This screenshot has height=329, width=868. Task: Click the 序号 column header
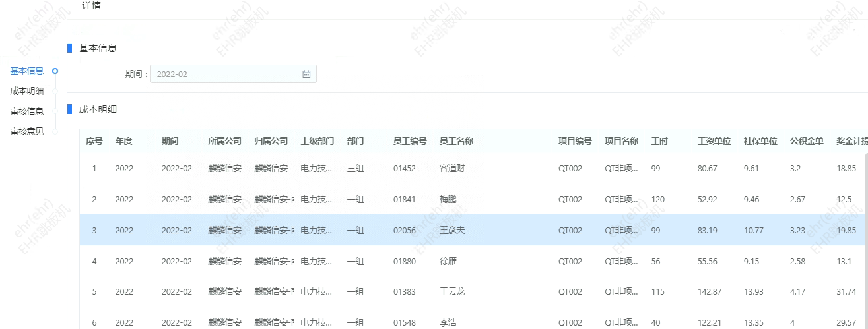(x=94, y=142)
